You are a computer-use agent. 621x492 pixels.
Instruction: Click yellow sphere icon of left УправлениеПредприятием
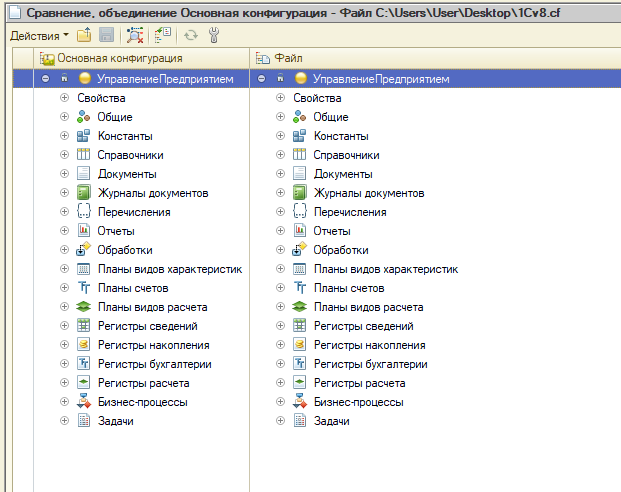click(x=85, y=78)
